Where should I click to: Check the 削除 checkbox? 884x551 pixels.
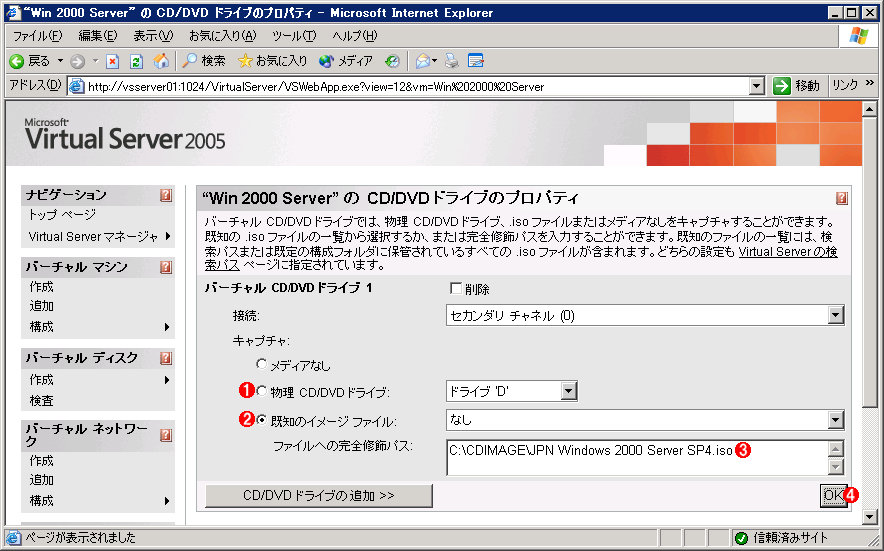[x=456, y=288]
